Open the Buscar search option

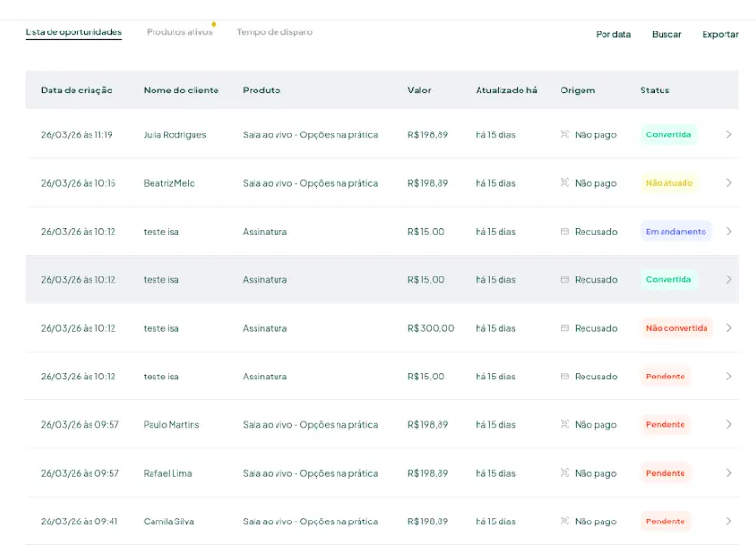[x=666, y=34]
